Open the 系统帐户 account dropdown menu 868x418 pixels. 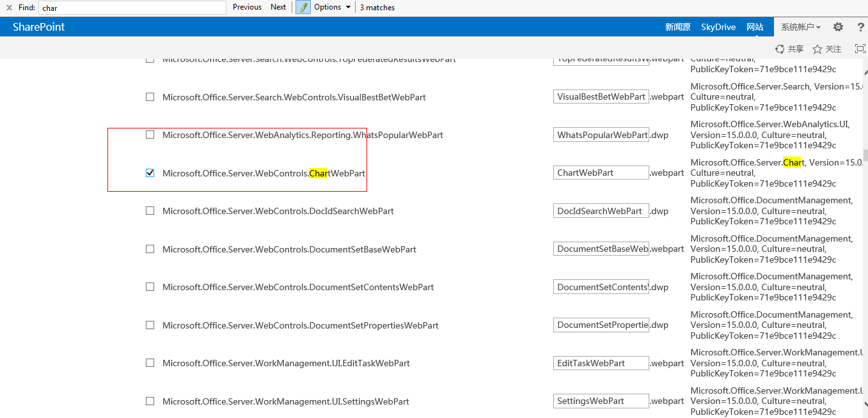coord(800,27)
